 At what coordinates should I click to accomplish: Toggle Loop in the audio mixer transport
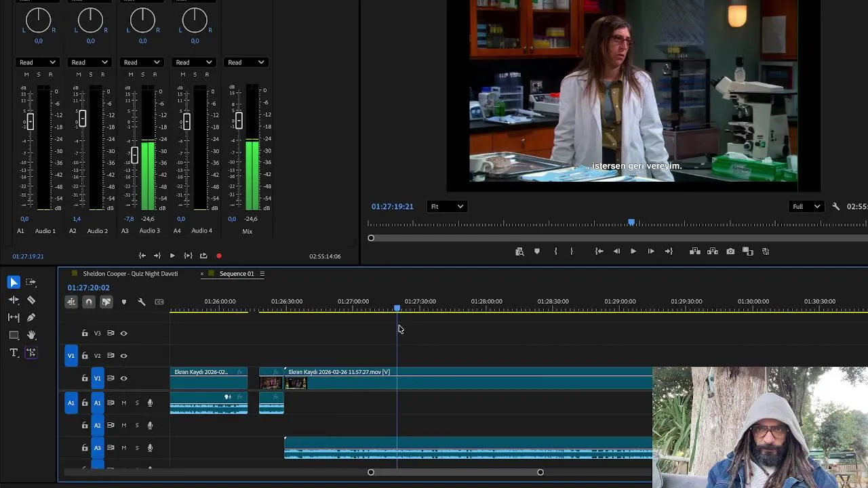tap(203, 256)
